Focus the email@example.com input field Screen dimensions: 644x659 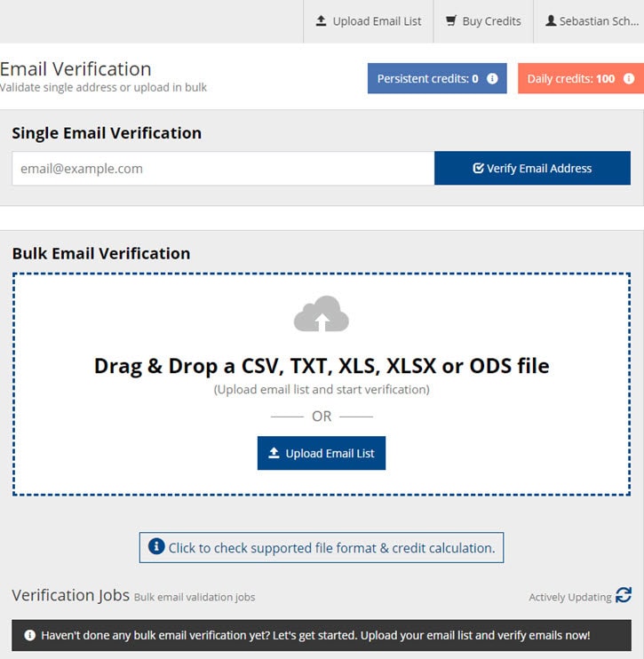point(222,169)
